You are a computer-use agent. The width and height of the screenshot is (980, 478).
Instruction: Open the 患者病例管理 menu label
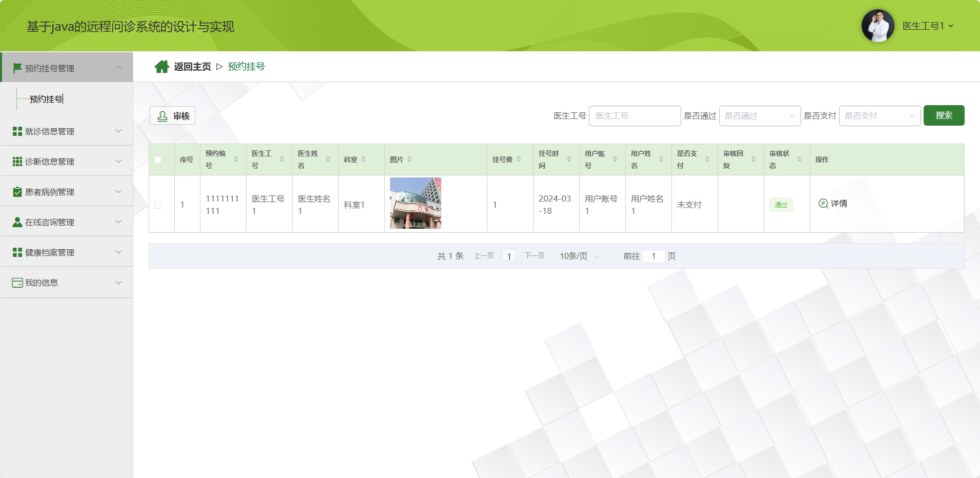pyautogui.click(x=50, y=192)
